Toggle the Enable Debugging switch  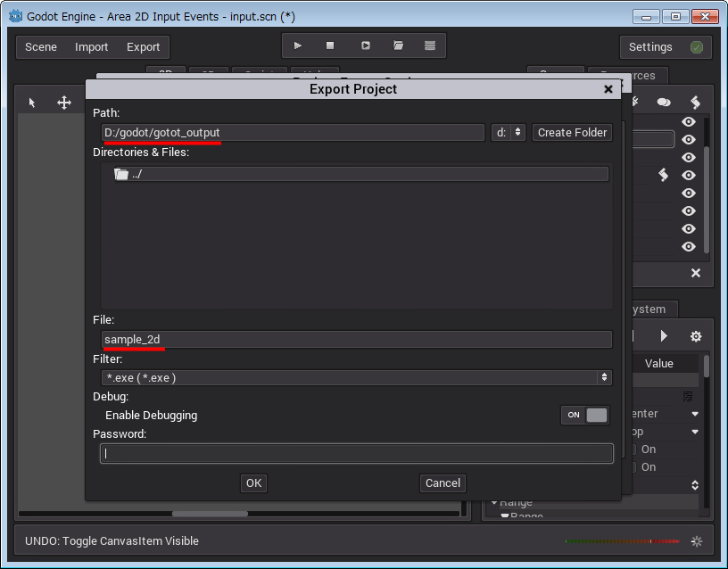(x=585, y=415)
